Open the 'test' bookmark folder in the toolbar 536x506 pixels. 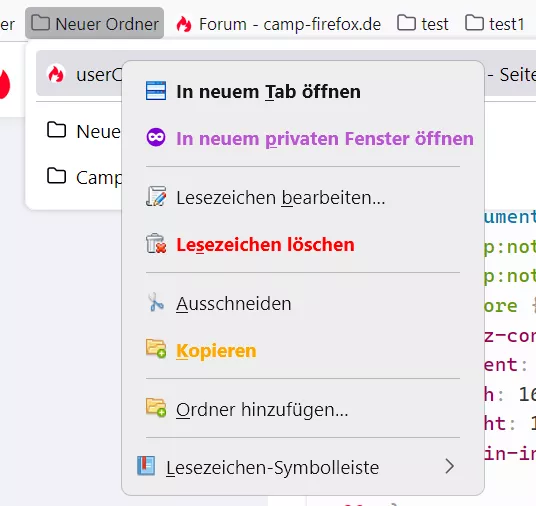[x=423, y=23]
